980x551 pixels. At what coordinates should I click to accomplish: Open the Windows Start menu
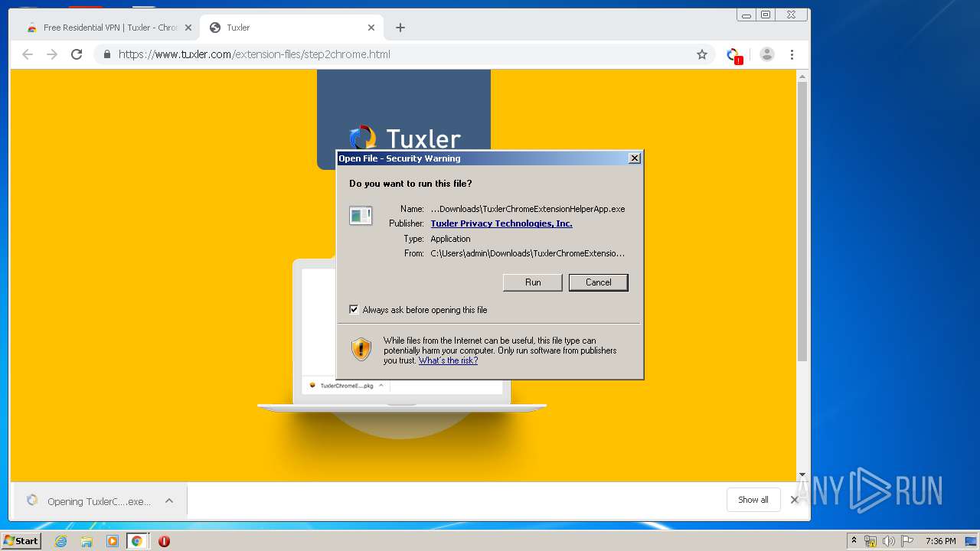coord(21,540)
